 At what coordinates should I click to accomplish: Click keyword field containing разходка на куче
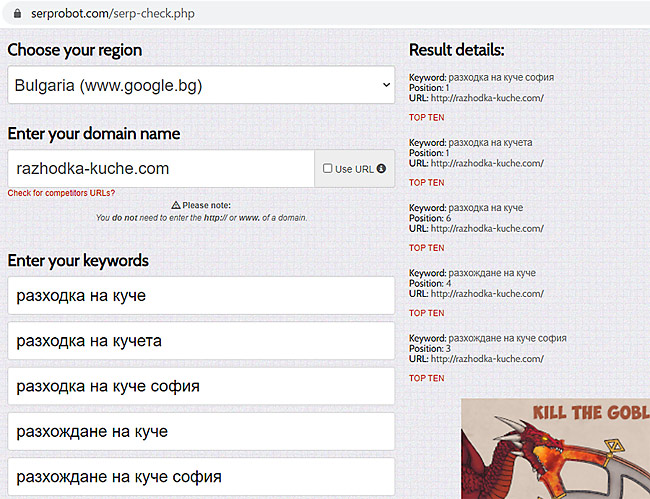(x=201, y=296)
